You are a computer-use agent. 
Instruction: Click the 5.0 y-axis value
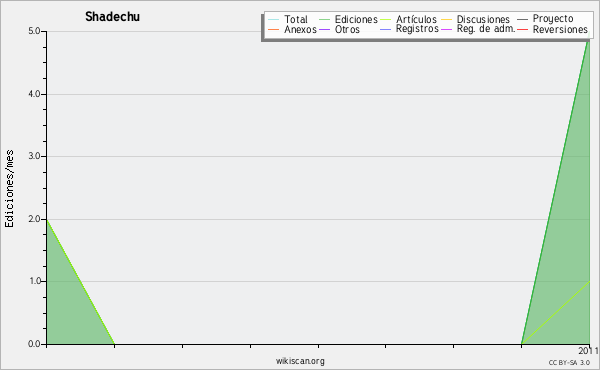click(34, 31)
